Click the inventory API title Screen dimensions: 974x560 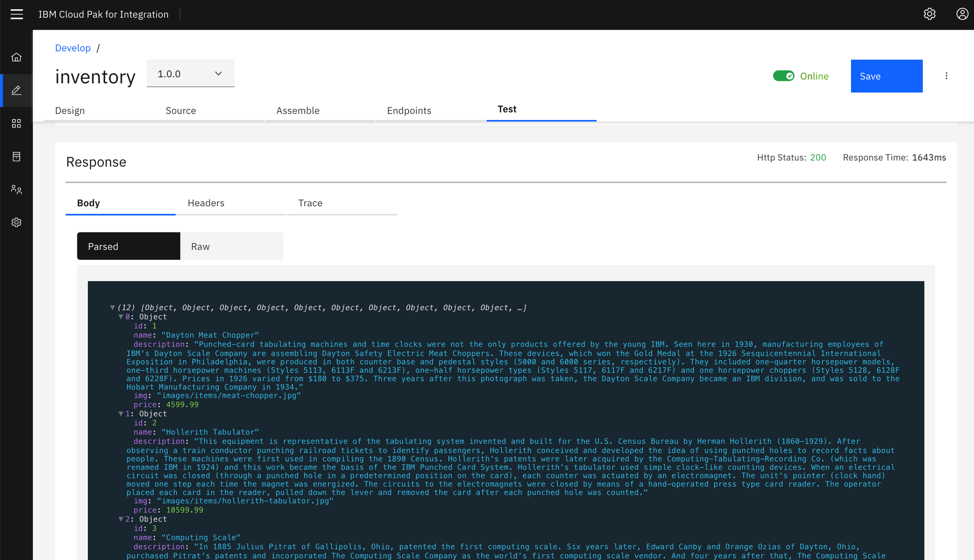coord(95,76)
